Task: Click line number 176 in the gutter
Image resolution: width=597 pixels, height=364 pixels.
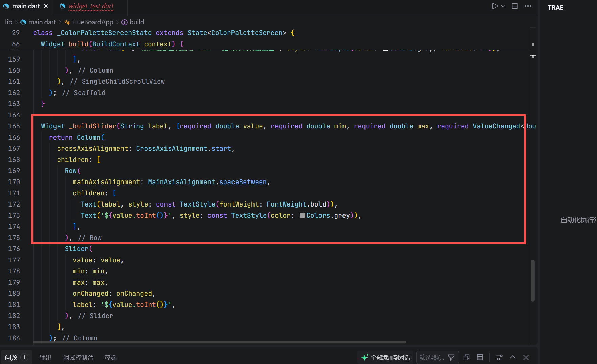Action: click(14, 249)
